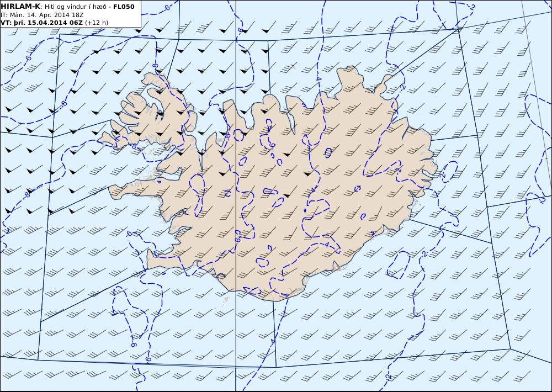Click the valid time '15.04.2014 06Z' text
The width and height of the screenshot is (552, 392).
click(55, 23)
